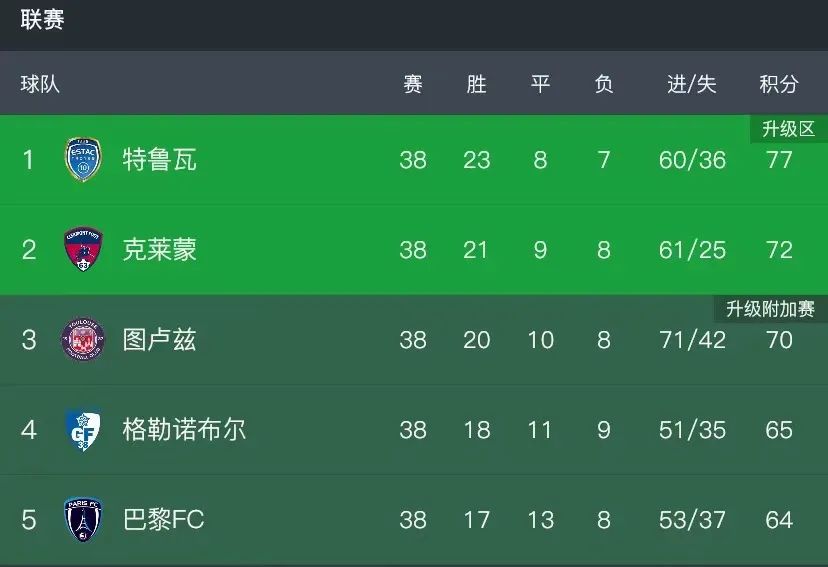Open the 特鲁瓦 team name link
The image size is (828, 567).
[x=159, y=160]
